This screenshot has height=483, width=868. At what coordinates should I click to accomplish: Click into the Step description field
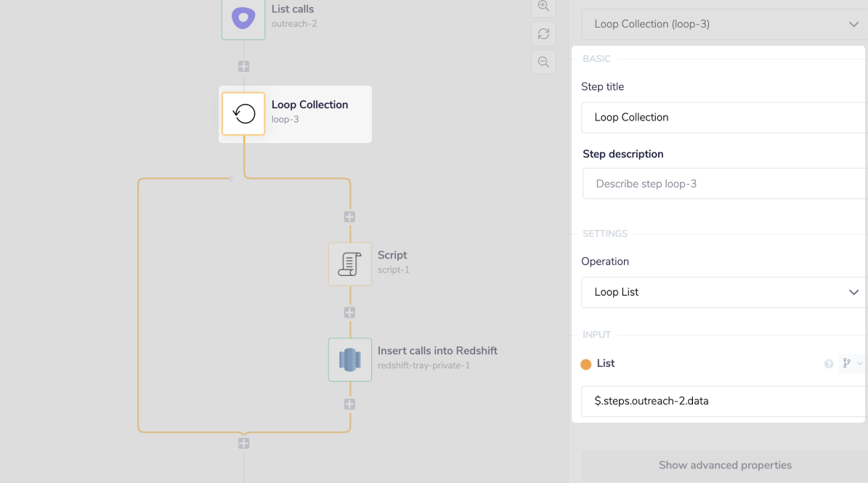pyautogui.click(x=724, y=184)
